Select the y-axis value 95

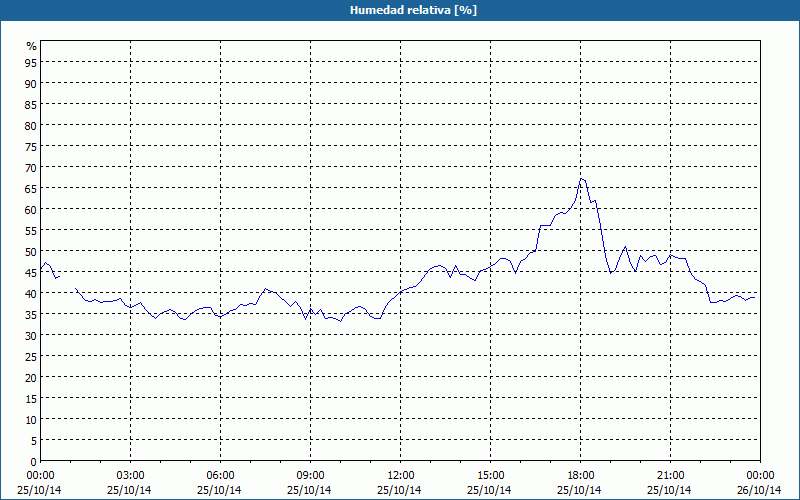click(31, 63)
